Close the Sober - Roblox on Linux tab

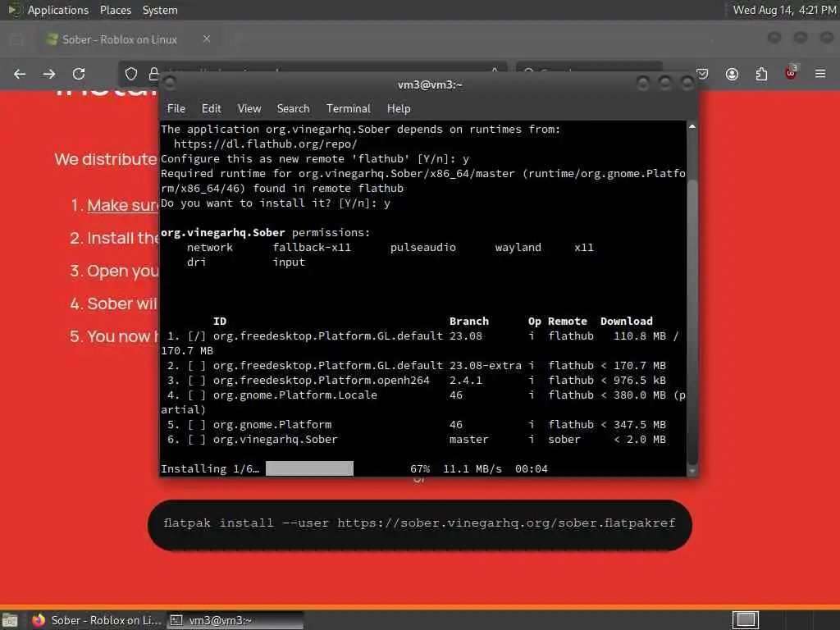207,39
